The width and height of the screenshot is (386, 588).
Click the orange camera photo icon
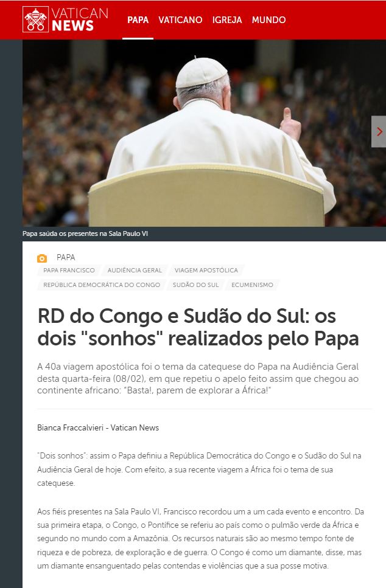point(42,258)
